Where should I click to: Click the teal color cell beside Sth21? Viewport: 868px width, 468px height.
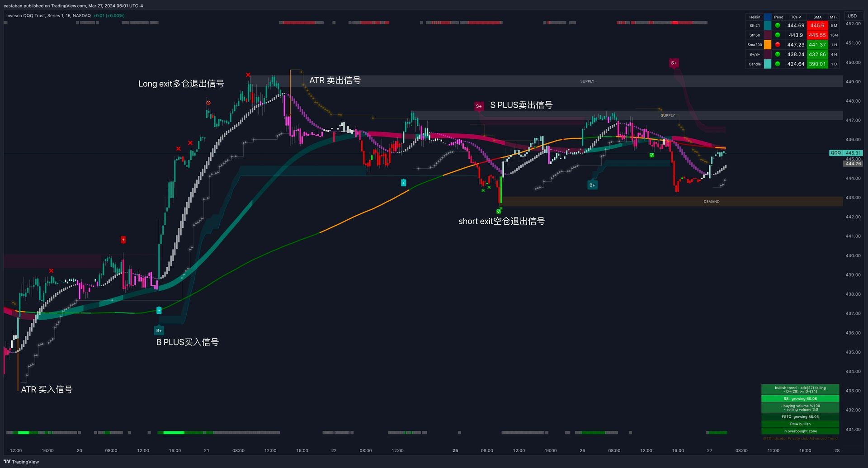[x=768, y=25]
